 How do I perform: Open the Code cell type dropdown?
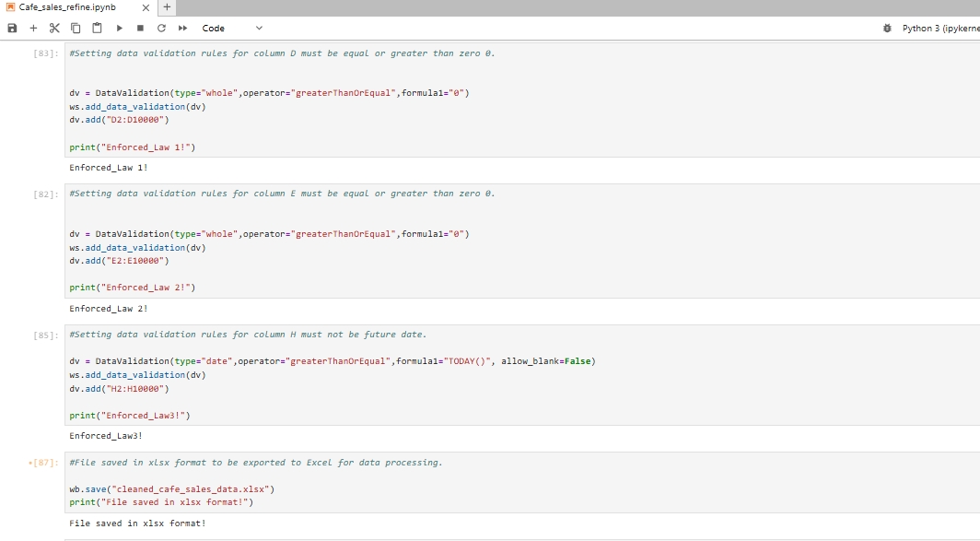click(231, 29)
